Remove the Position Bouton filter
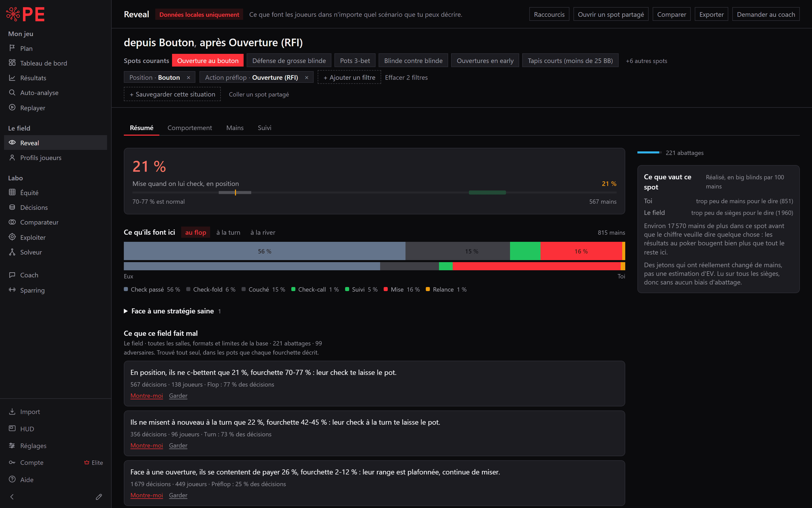The width and height of the screenshot is (812, 508). point(189,78)
